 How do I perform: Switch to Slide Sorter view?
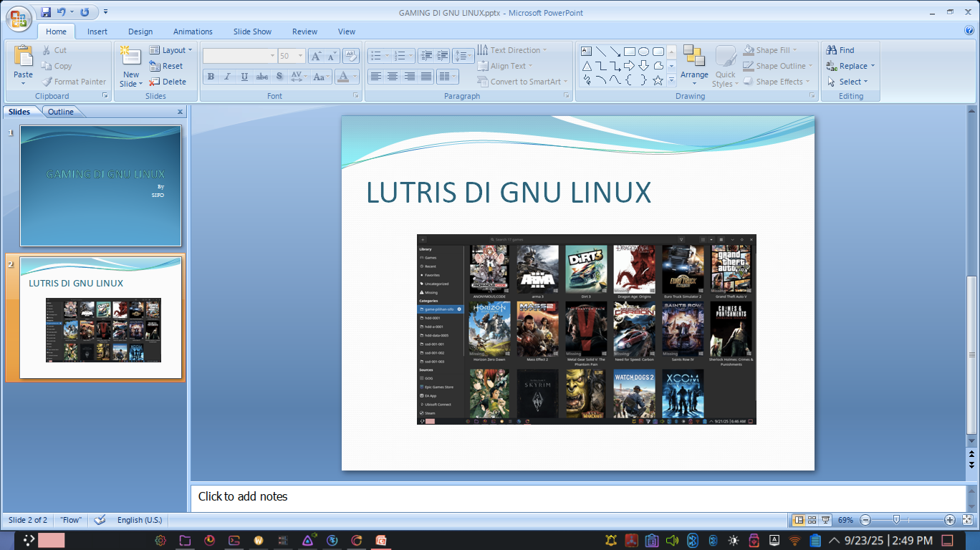click(x=812, y=520)
